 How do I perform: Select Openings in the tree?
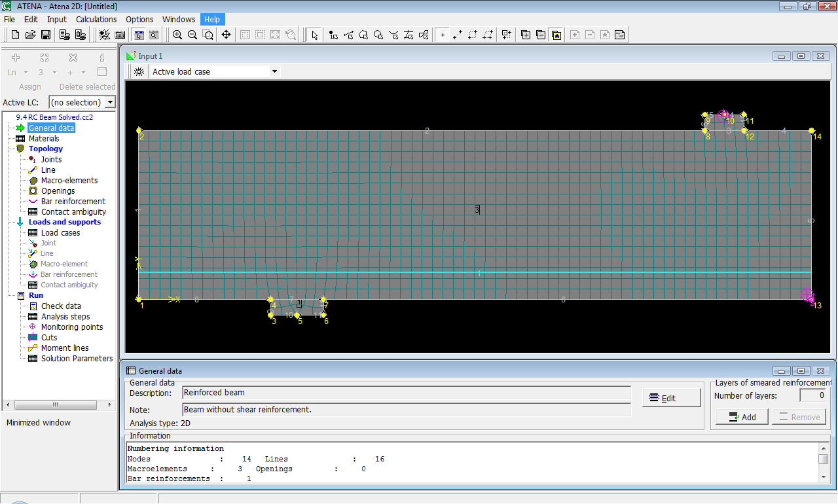pyautogui.click(x=58, y=190)
